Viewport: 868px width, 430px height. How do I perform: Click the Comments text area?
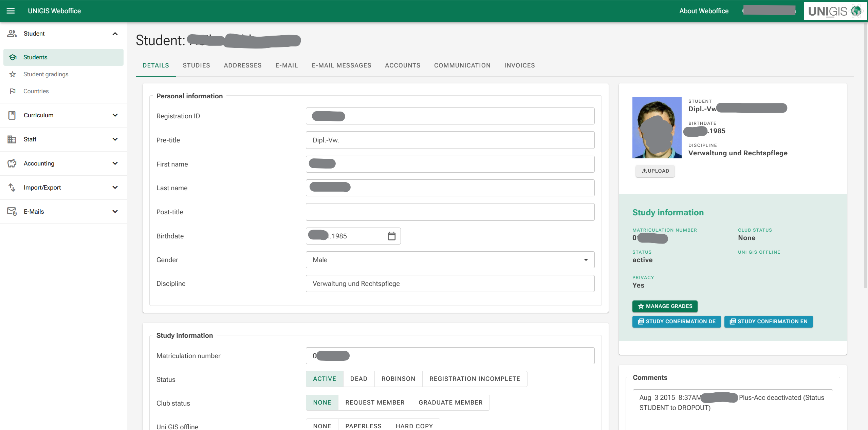click(733, 410)
